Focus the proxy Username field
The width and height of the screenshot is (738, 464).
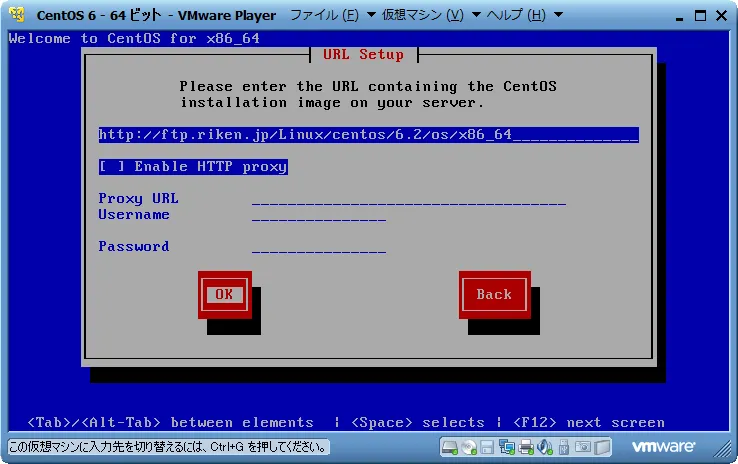pyautogui.click(x=319, y=215)
